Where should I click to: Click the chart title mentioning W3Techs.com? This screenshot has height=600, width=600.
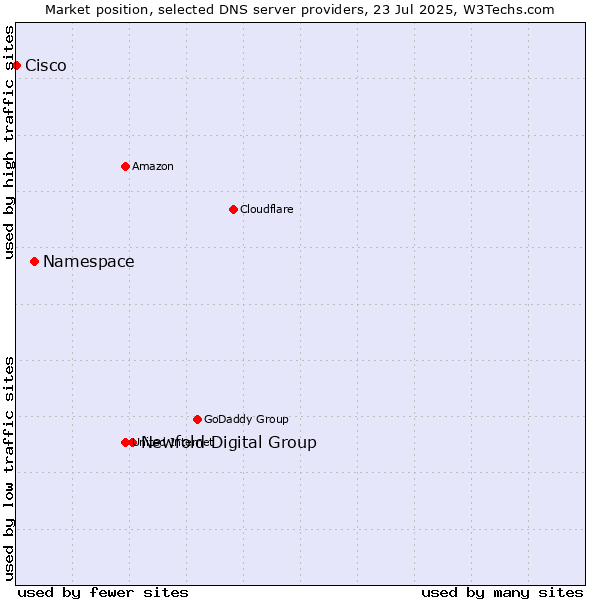click(x=300, y=10)
